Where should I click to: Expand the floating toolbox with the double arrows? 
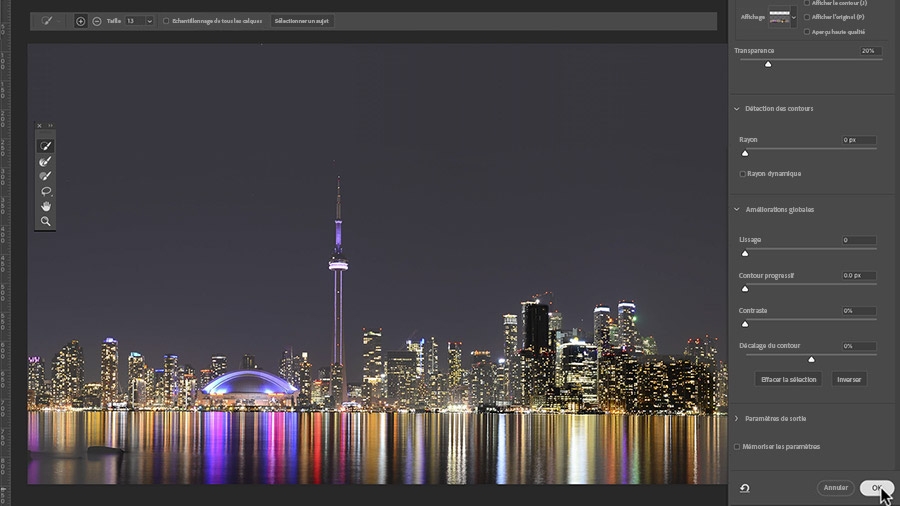point(51,126)
